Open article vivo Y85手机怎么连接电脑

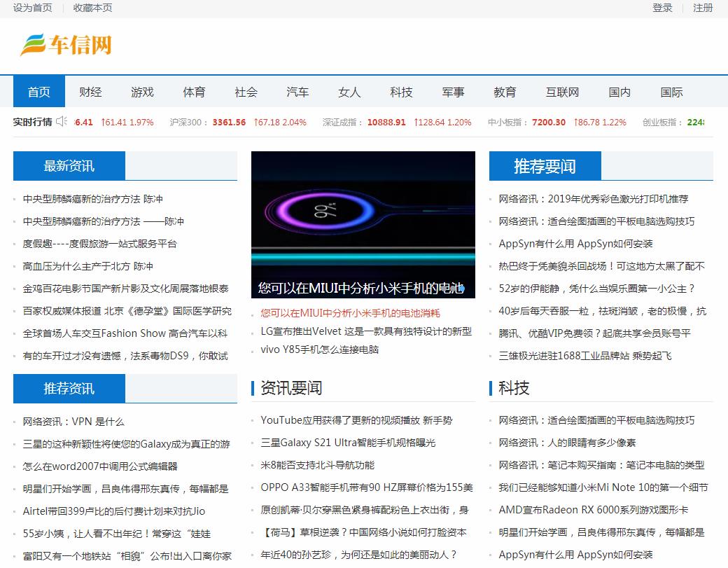(x=319, y=349)
